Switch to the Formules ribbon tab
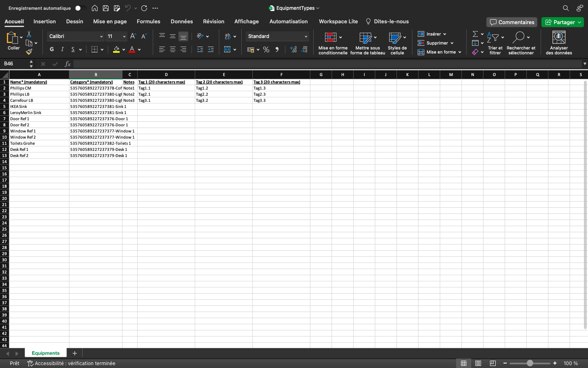This screenshot has width=588, height=368. (x=148, y=22)
